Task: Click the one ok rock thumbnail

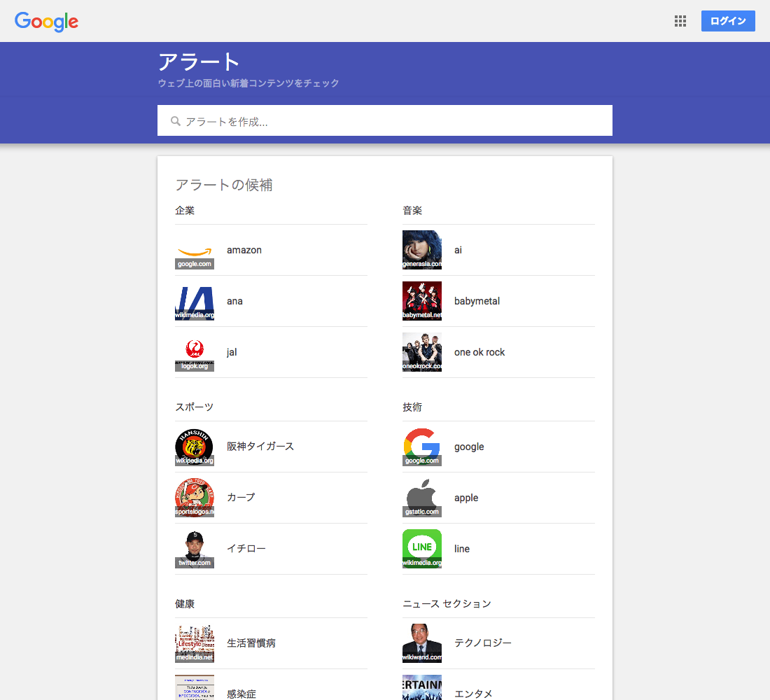Action: pos(422,352)
